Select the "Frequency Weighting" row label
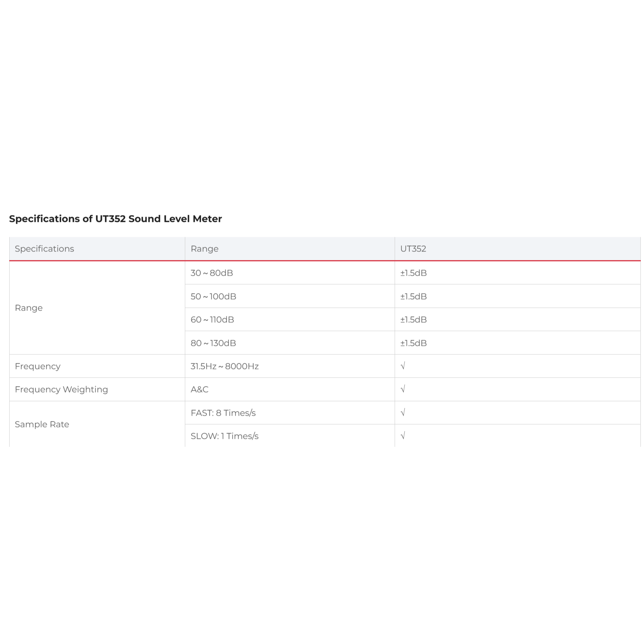The width and height of the screenshot is (644, 644). click(61, 389)
